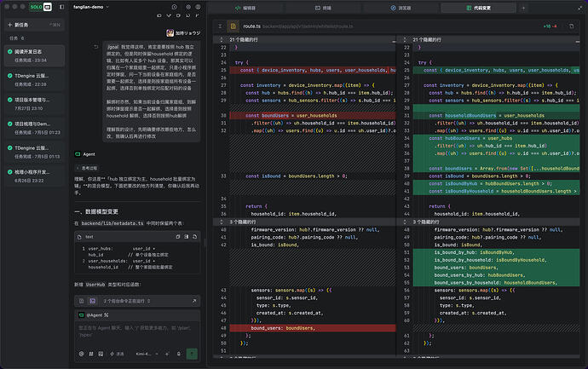This screenshot has width=588, height=369.
Task: Open the TDengine task finished at 22:20
Action: point(34,80)
